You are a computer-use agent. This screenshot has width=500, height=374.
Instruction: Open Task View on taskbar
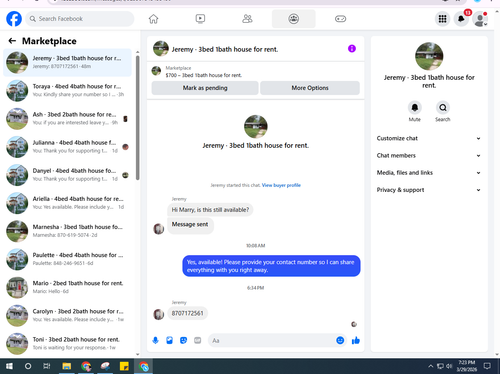coord(47,366)
